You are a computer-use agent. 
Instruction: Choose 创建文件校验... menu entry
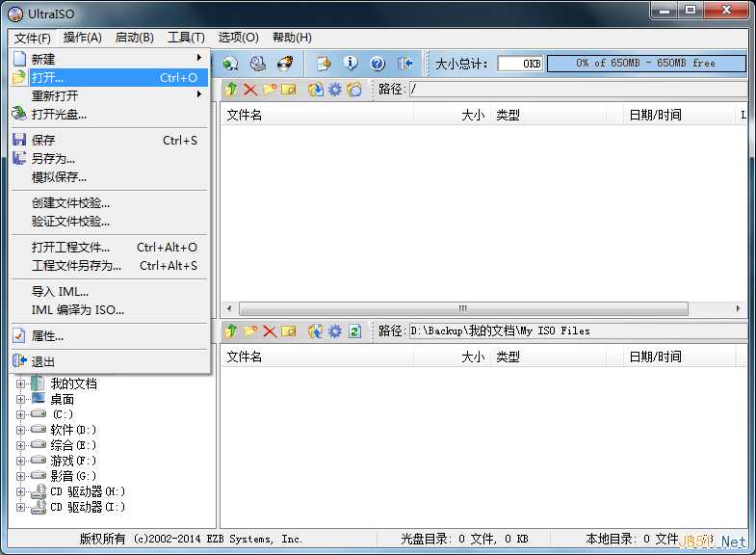coord(110,203)
